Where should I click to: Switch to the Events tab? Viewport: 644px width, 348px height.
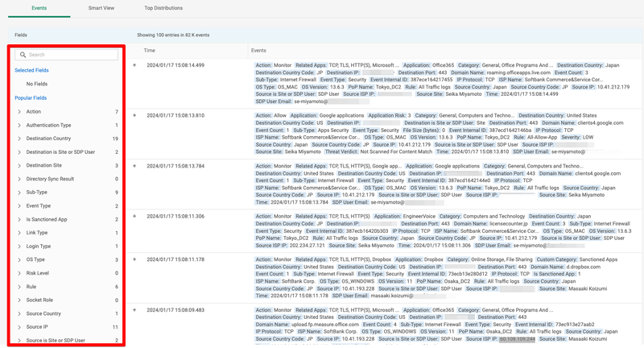39,8
